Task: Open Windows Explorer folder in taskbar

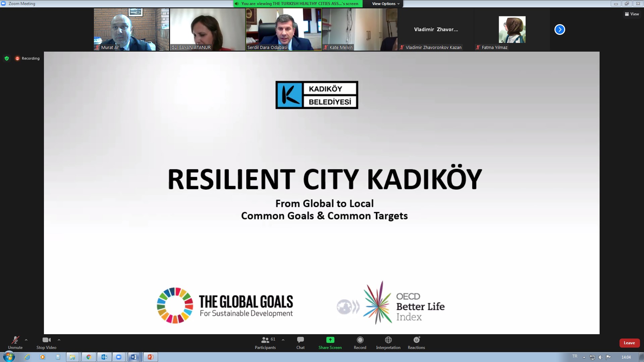Action: coord(72,357)
